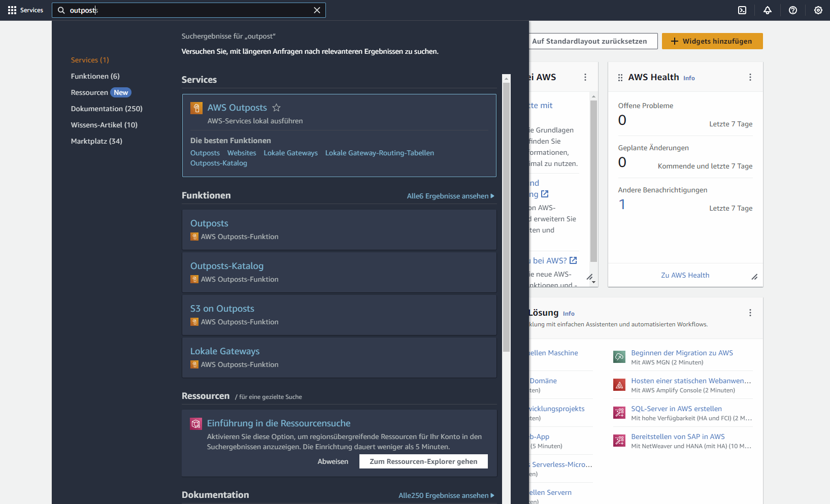Go to AWS Health link
This screenshot has width=830, height=504.
coord(685,275)
